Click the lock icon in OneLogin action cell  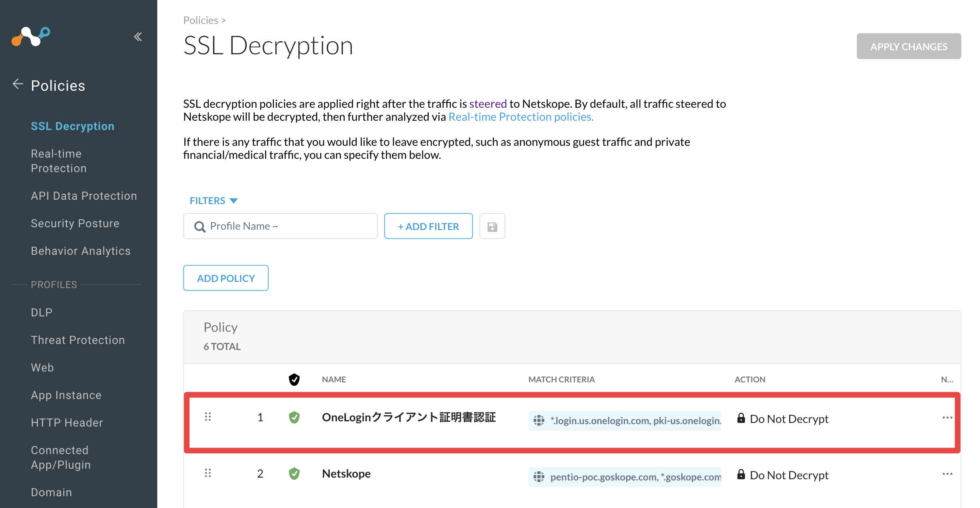(x=741, y=418)
